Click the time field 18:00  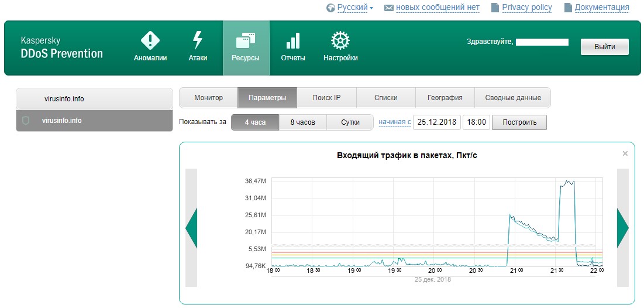coord(477,122)
